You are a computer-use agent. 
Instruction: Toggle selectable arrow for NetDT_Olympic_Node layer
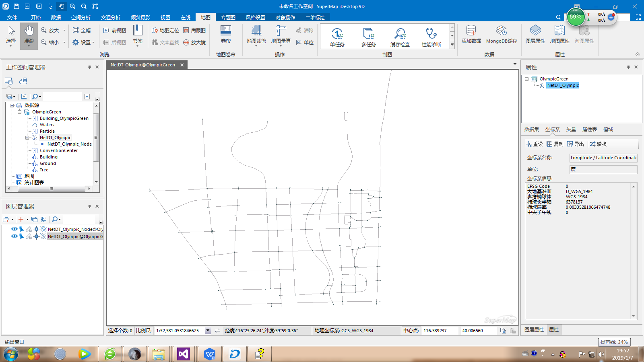click(21, 229)
